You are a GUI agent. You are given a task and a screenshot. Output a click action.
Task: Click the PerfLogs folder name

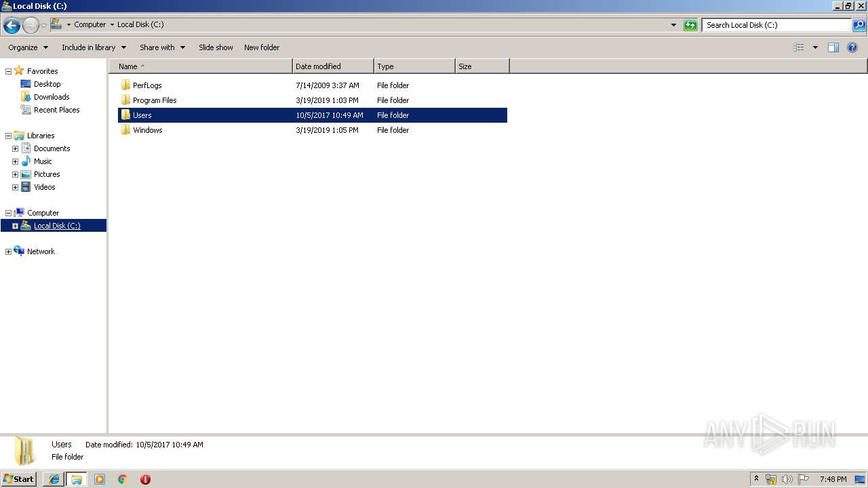point(147,85)
